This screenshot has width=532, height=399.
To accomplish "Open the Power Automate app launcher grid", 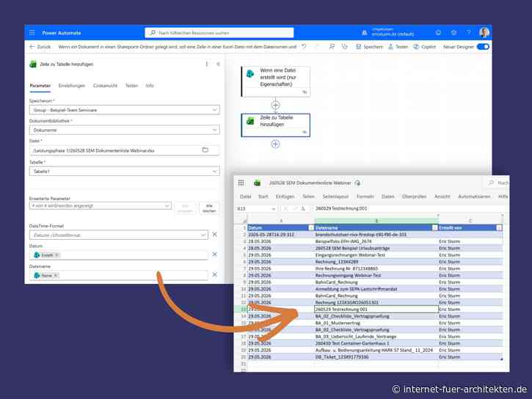I will [32, 32].
